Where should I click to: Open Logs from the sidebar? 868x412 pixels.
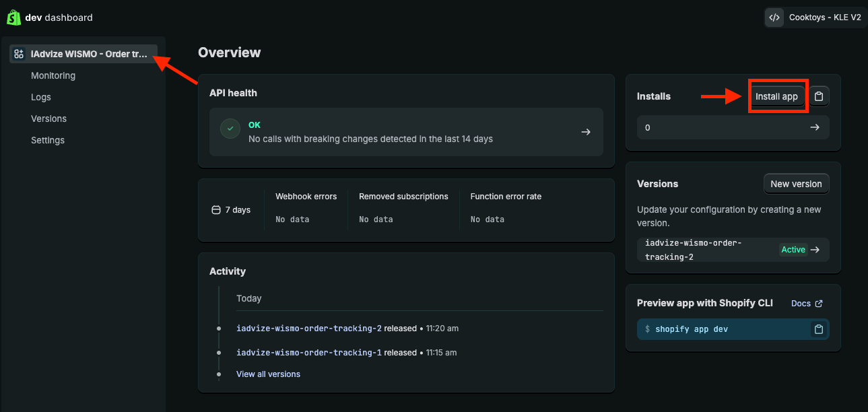coord(41,97)
